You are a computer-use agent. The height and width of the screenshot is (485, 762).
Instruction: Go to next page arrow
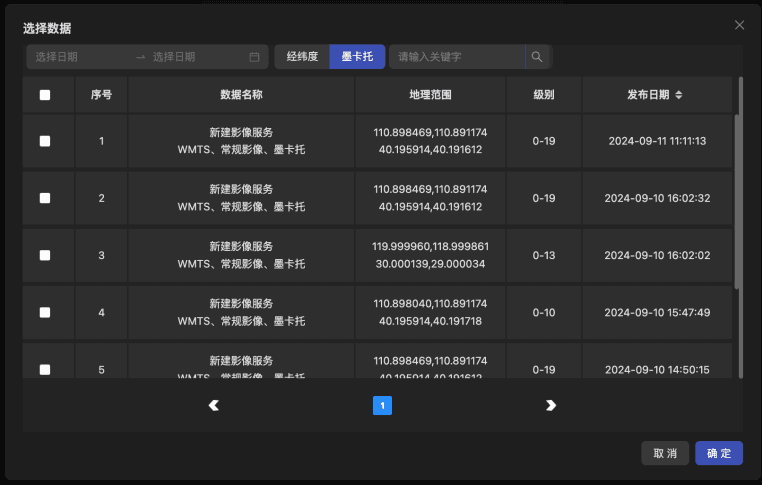tap(551, 405)
